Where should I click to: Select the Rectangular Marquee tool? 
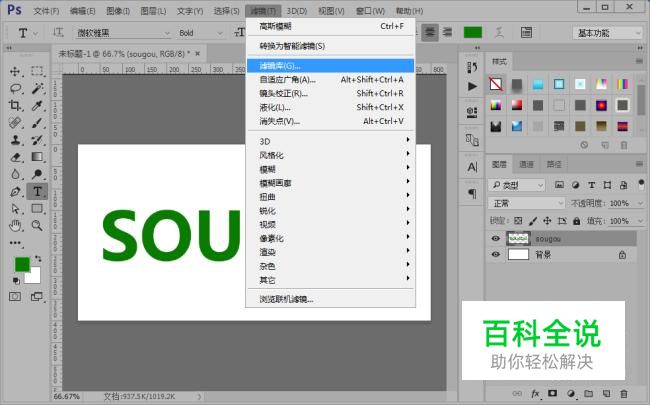(x=37, y=71)
